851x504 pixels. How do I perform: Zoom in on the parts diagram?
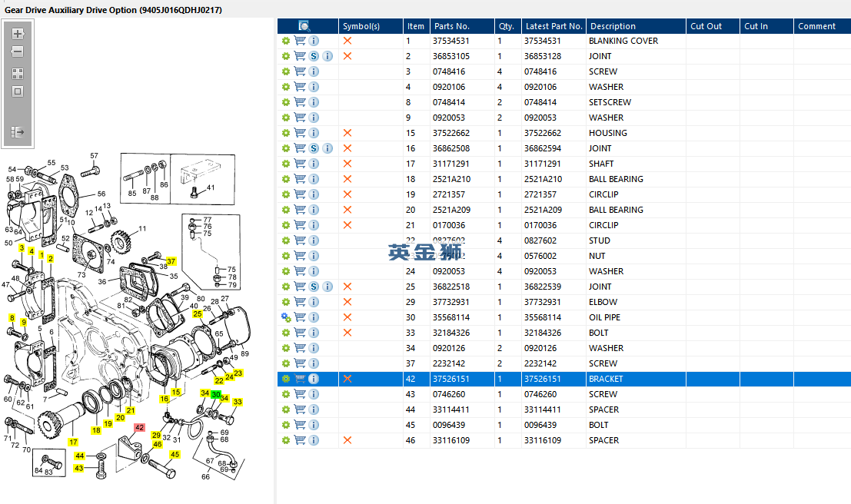pos(18,34)
